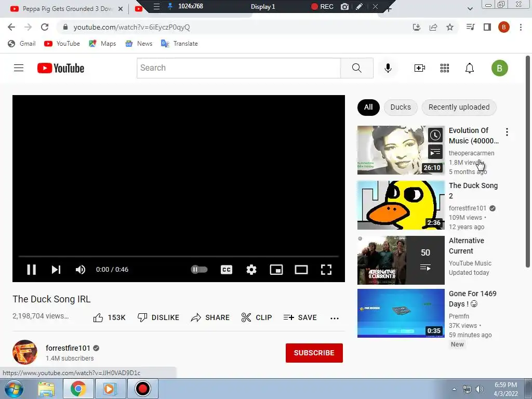Click the search magnifier button
This screenshot has width=532, height=399.
click(x=356, y=68)
